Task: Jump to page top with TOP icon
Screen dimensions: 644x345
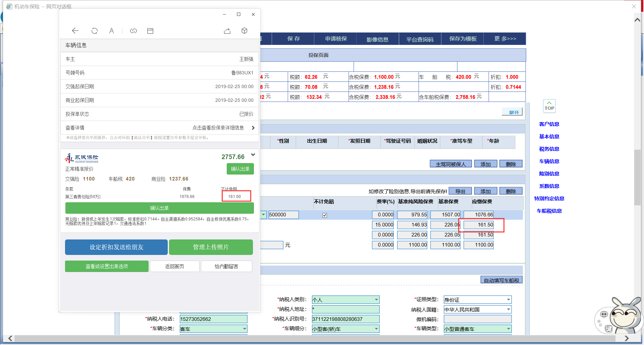Action: 549,106
